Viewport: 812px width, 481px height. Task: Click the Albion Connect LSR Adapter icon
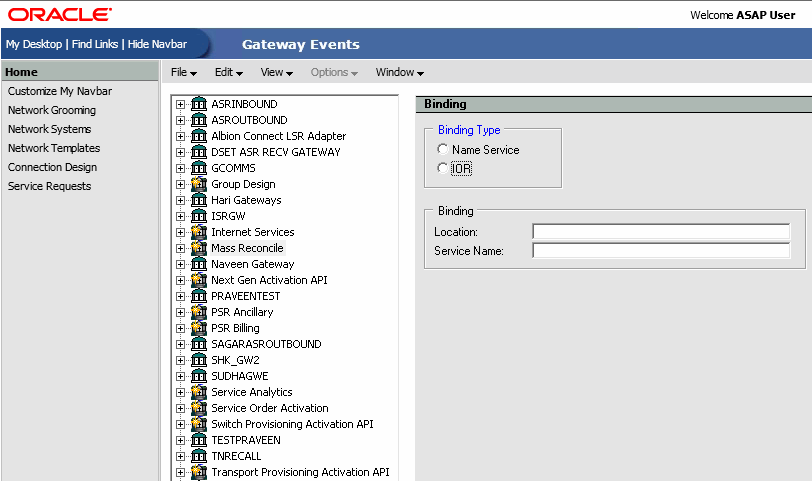(x=199, y=136)
